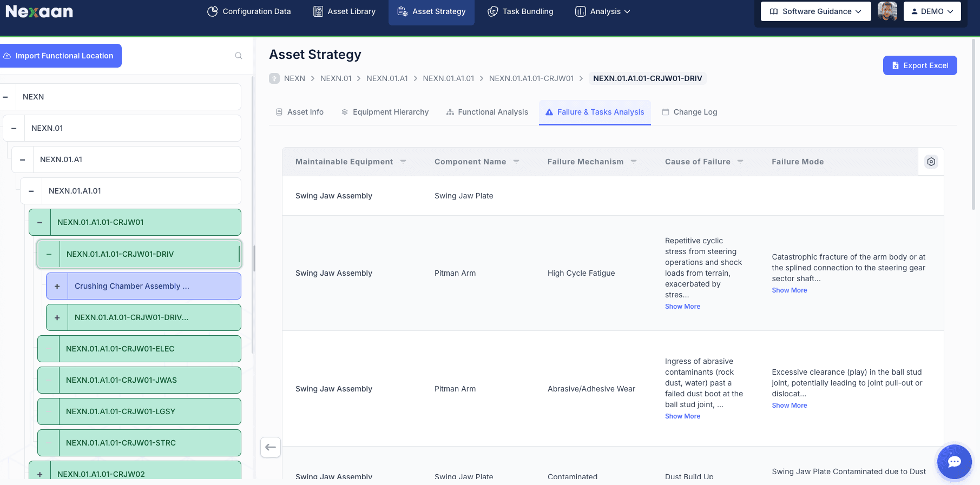The height and width of the screenshot is (485, 980).
Task: Open Task Bundling in top navigation
Action: tap(520, 11)
